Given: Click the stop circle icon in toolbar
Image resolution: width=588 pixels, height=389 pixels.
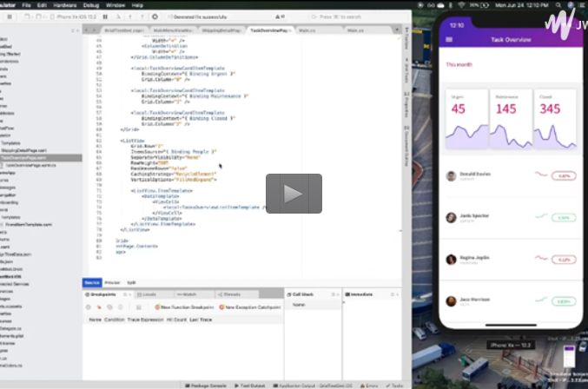Looking at the screenshot, I should [x=156, y=16].
